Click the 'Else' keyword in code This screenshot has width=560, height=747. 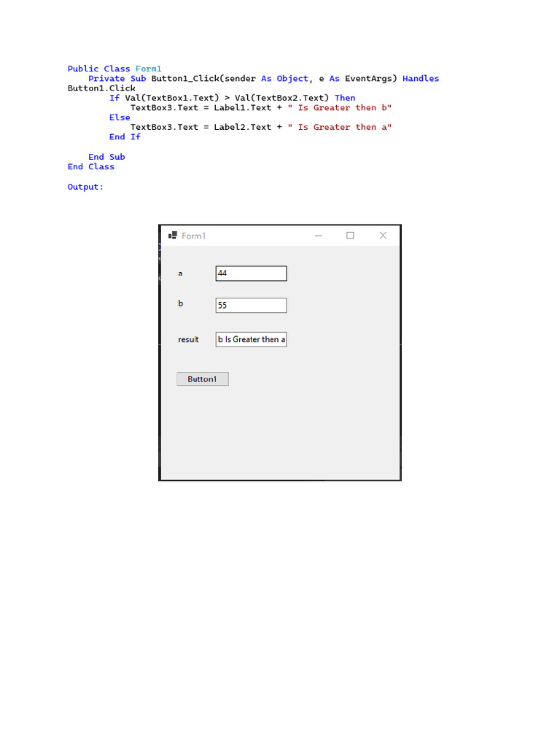(120, 117)
